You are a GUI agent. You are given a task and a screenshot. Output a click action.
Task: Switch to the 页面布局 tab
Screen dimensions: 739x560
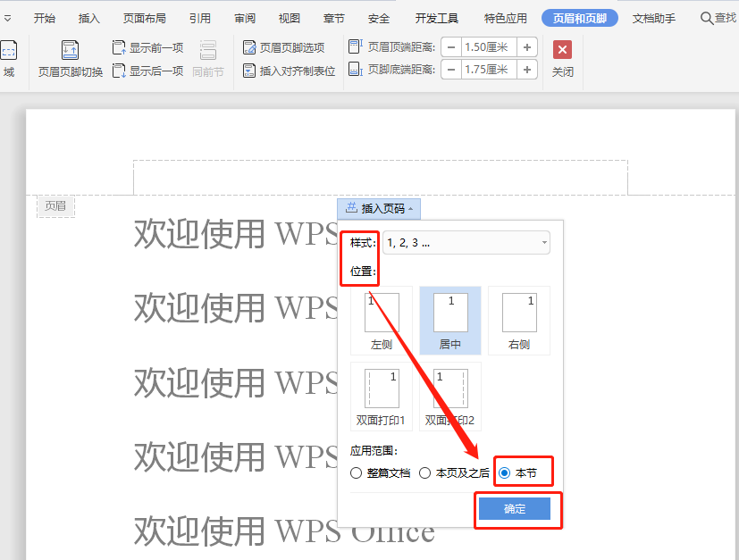click(144, 19)
